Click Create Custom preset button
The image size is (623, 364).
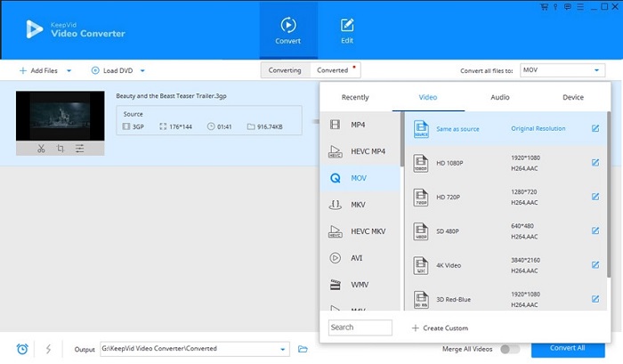coord(440,328)
